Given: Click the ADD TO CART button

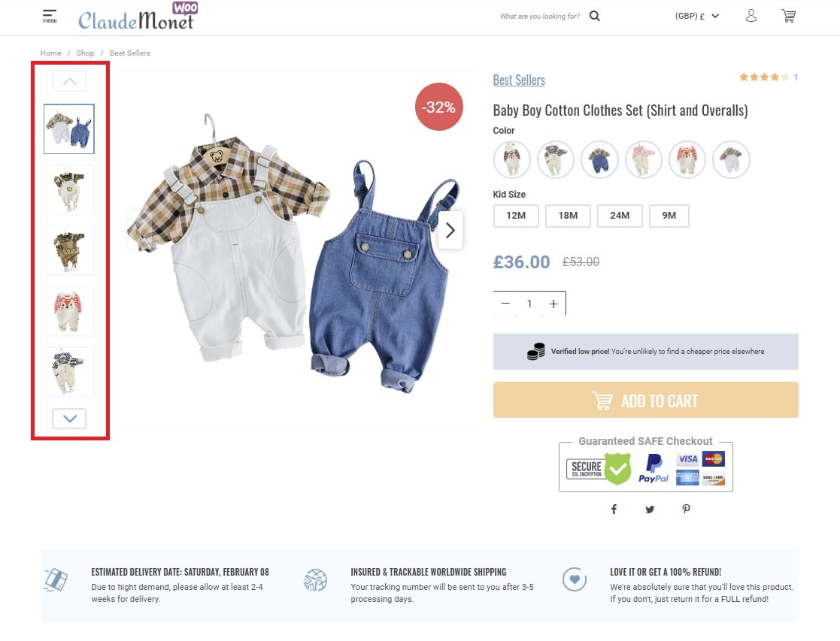Looking at the screenshot, I should (645, 400).
